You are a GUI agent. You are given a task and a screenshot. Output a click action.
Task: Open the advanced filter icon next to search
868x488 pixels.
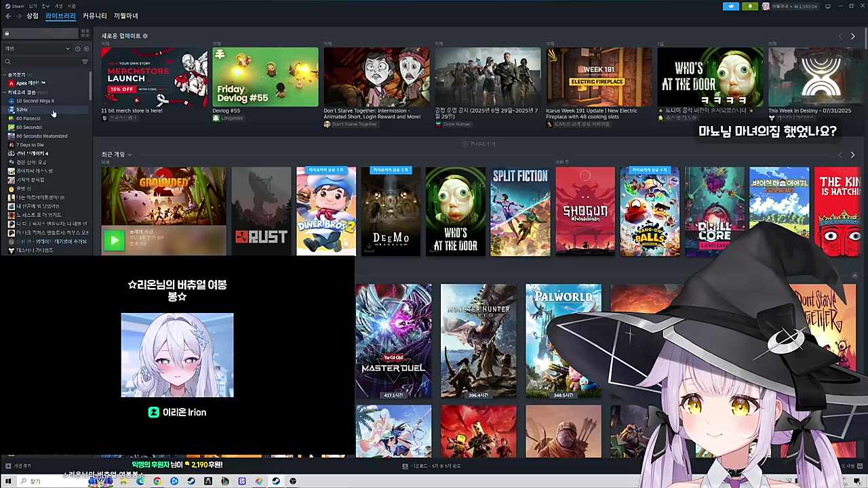85,62
